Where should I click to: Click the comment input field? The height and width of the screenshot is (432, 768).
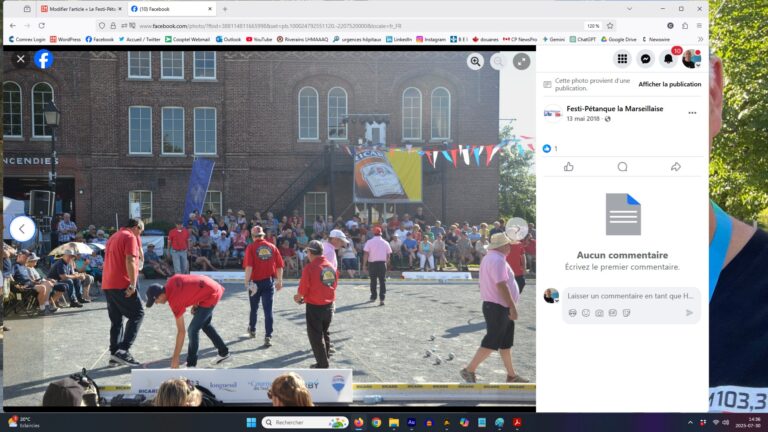coord(629,296)
